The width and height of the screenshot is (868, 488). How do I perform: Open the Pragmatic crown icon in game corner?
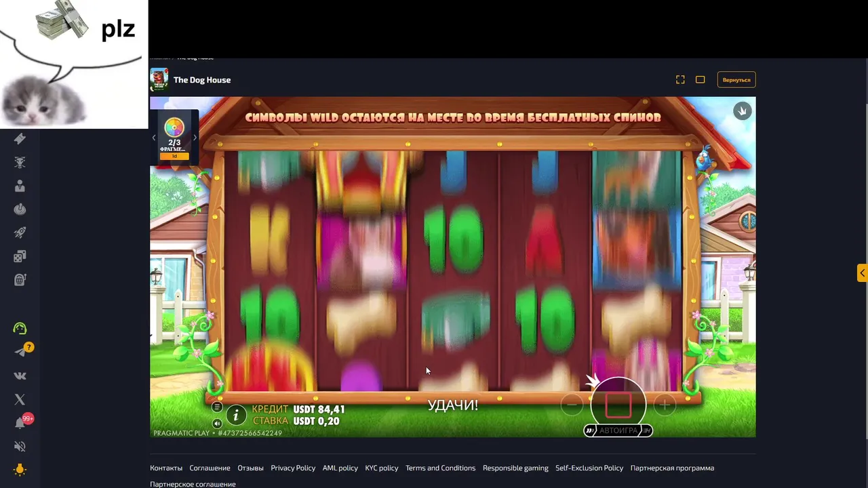743,110
